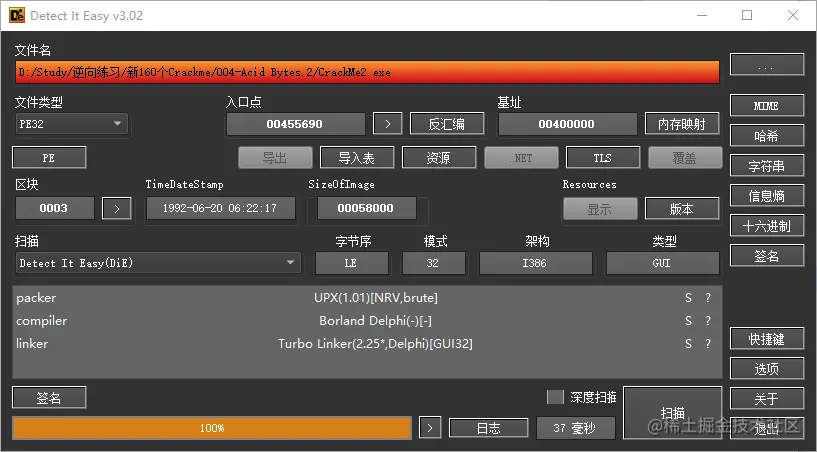
Task: Click the 覆盖 overlay button
Action: coord(685,158)
